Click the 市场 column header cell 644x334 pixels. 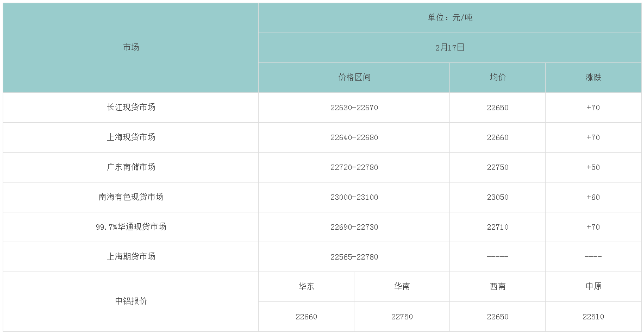(131, 47)
